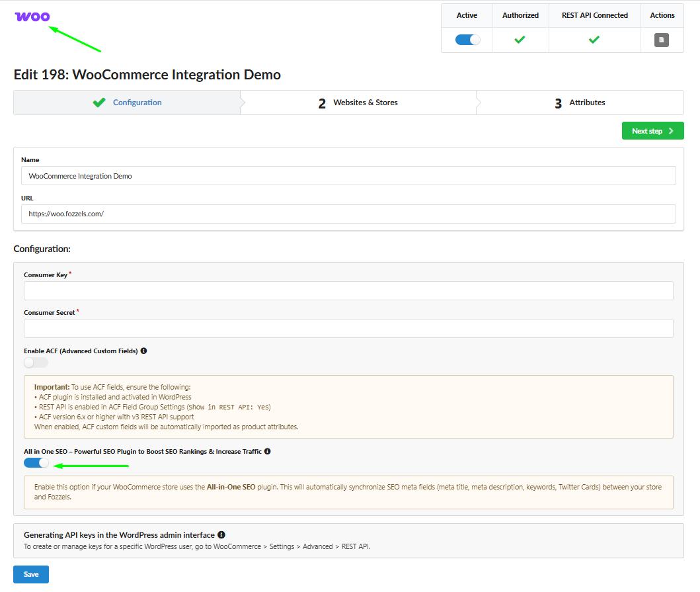700x592 pixels.
Task: Click the Important ACF notice text
Action: pos(348,407)
